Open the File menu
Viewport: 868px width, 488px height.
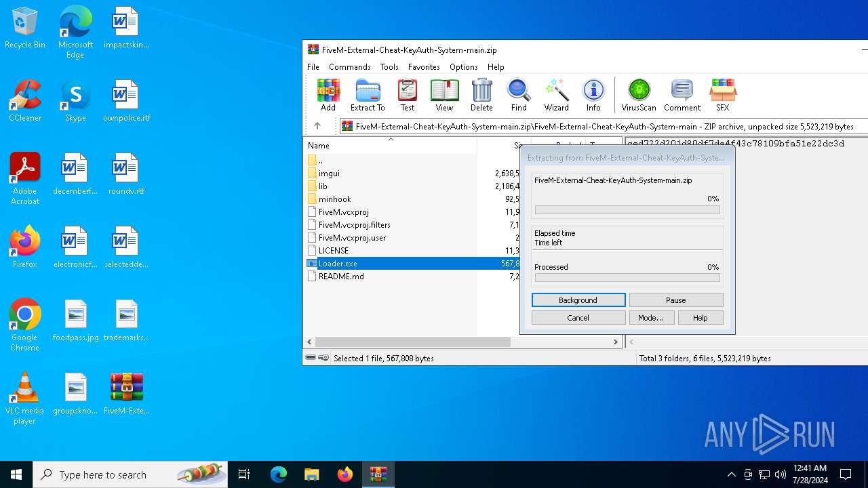(313, 67)
